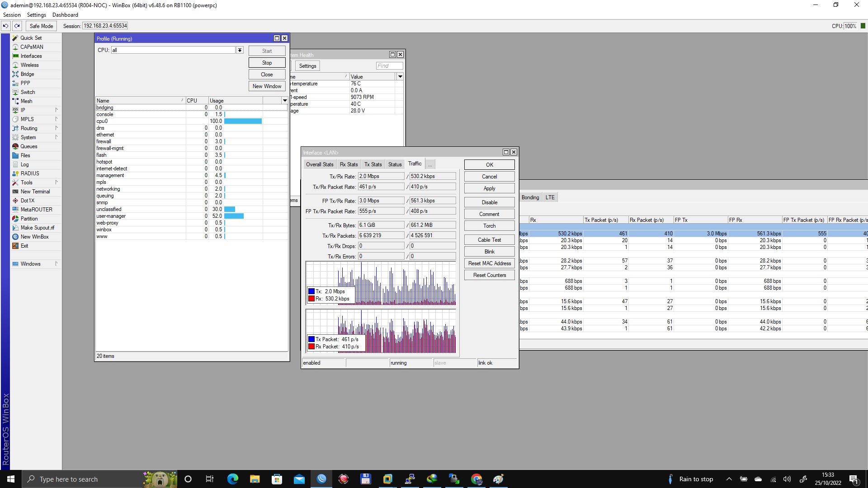Screen dimensions: 868x488
Task: Expand the IP submenu arrow
Action: [x=57, y=110]
